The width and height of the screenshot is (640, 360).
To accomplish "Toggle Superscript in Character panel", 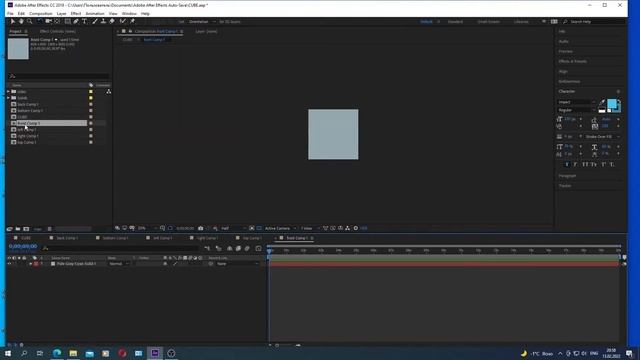I will click(x=603, y=164).
